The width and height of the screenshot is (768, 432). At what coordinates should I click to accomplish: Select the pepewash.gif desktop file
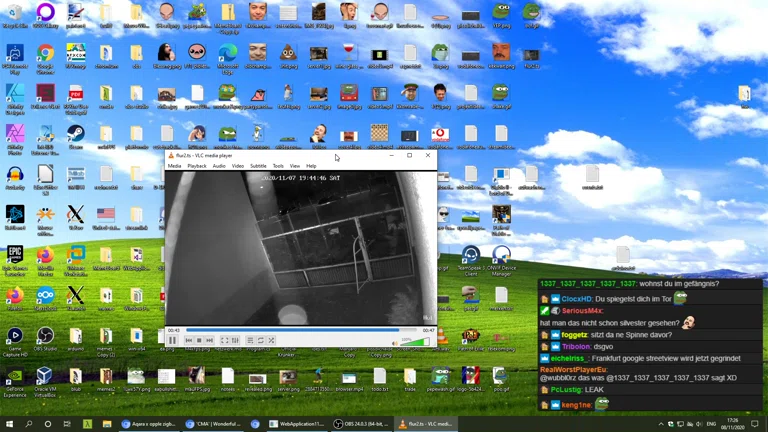(x=440, y=380)
